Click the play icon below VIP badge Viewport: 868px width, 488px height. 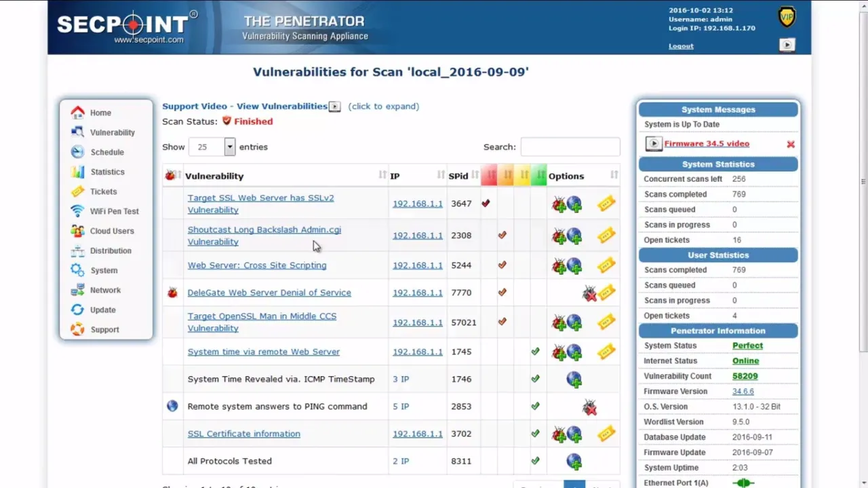[x=787, y=45]
